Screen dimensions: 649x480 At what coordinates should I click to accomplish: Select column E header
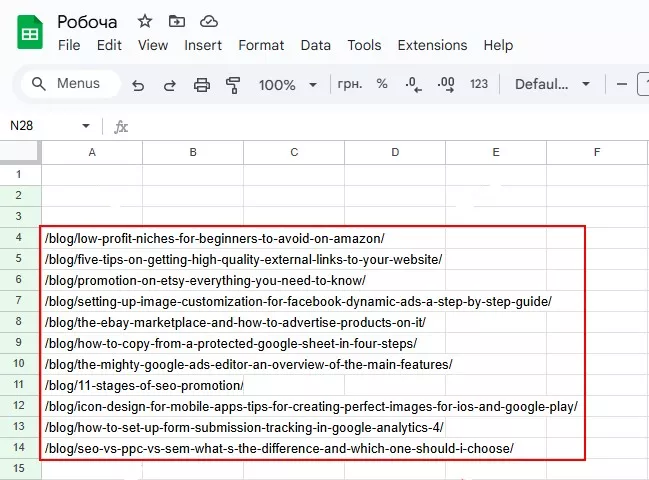point(496,152)
